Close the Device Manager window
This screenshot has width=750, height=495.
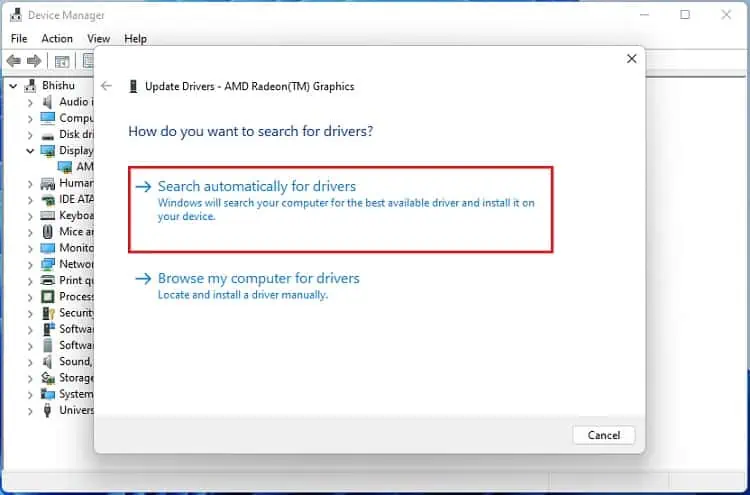(726, 15)
